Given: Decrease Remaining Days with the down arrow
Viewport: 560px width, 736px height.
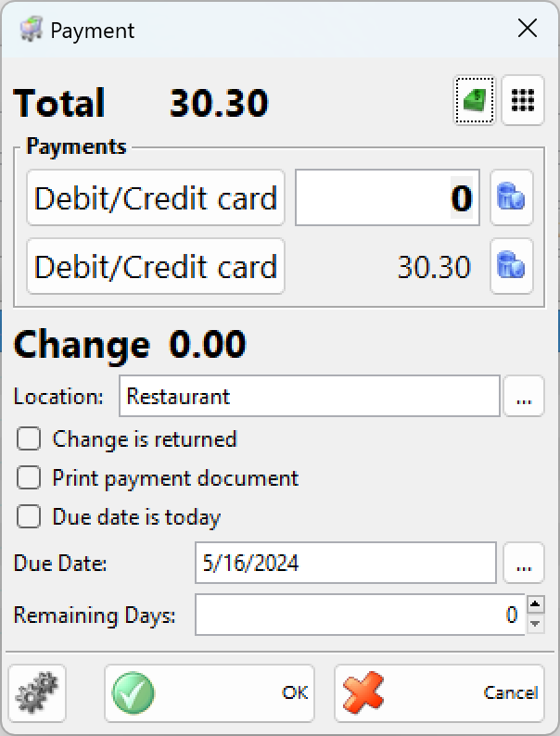Looking at the screenshot, I should (x=535, y=625).
